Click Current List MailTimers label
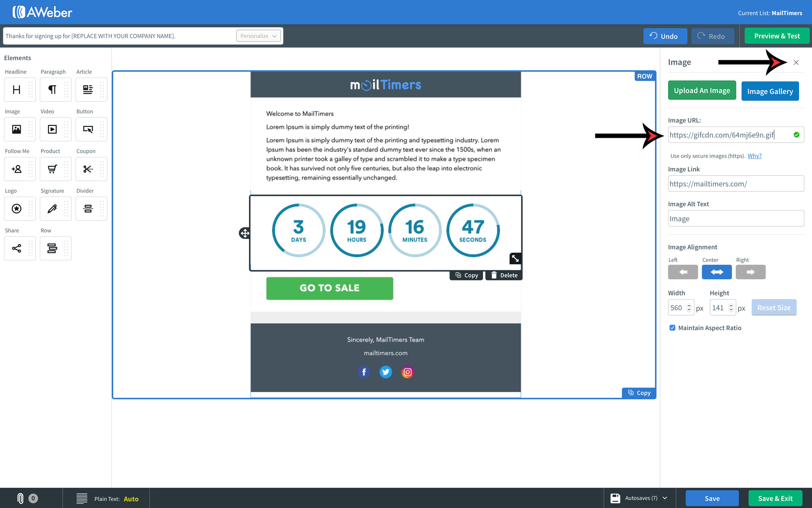This screenshot has height=508, width=812. [x=770, y=13]
